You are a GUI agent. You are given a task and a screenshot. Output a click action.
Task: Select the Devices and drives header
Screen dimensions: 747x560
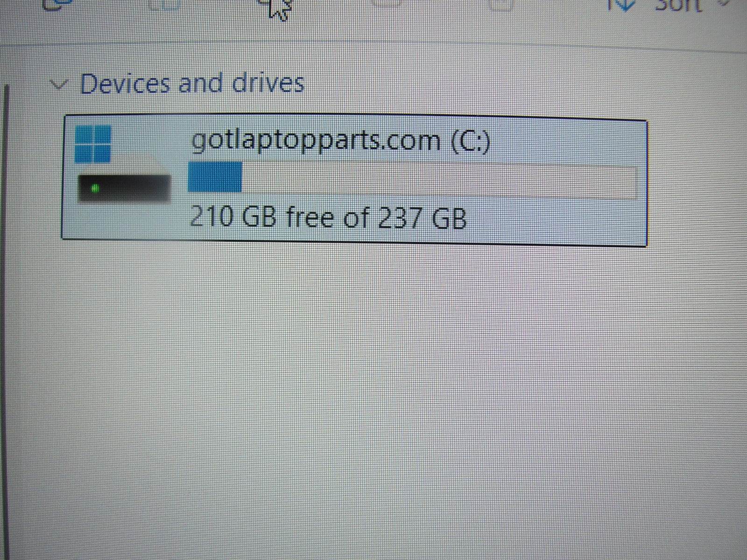(192, 84)
